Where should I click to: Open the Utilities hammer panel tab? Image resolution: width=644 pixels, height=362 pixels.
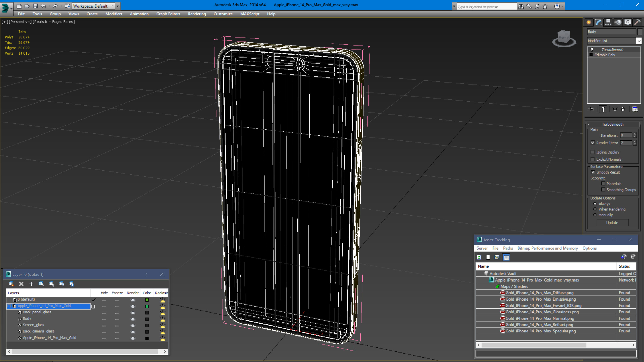(638, 23)
